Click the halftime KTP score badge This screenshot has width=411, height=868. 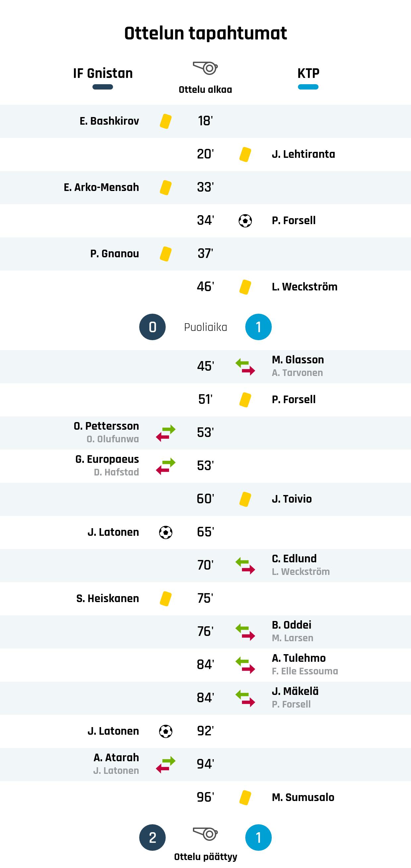258,327
